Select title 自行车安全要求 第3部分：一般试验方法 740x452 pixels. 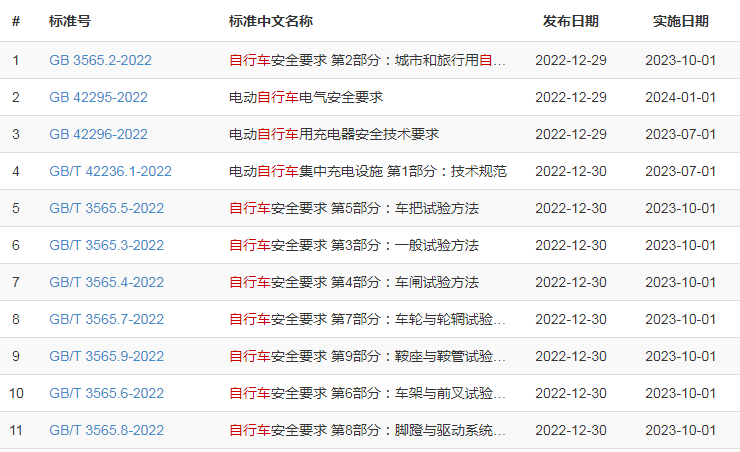point(354,245)
